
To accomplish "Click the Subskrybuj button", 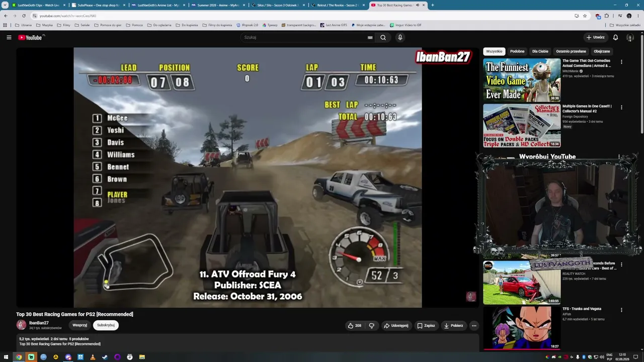I will 106,325.
